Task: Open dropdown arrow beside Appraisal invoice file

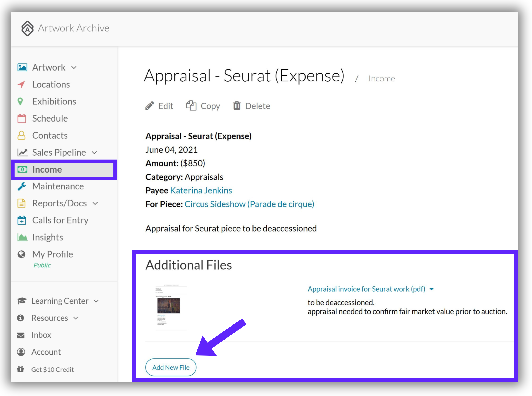Action: pos(432,289)
